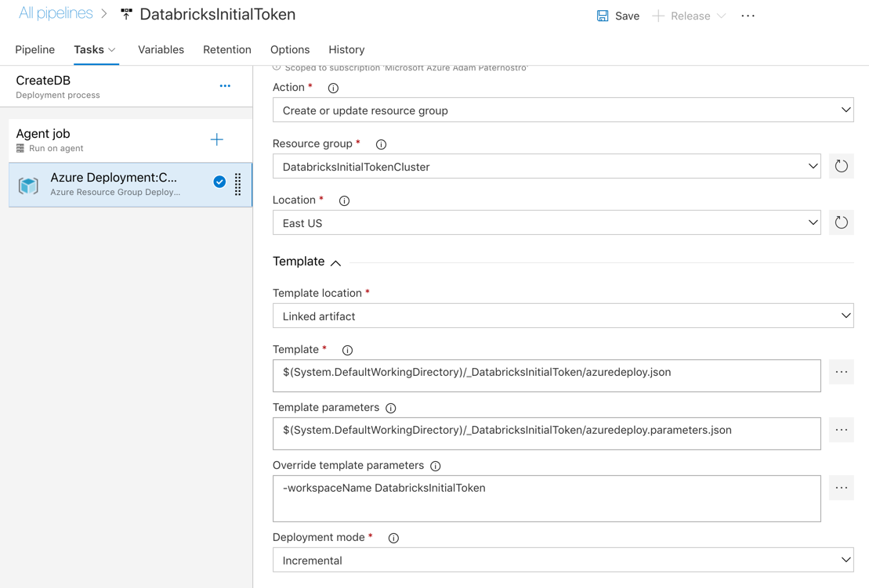The width and height of the screenshot is (869, 588).
Task: Open the Location dropdown showing East US
Action: [546, 222]
